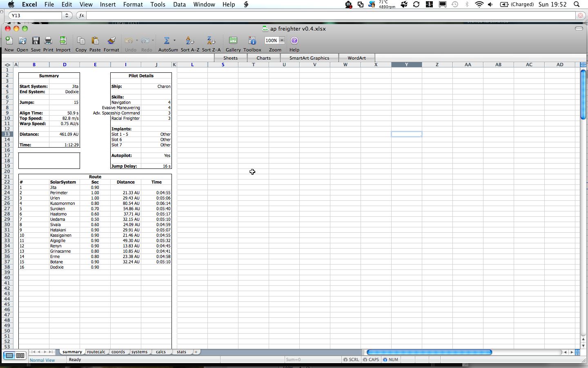Click the Select All corner button
This screenshot has height=368, width=588.
tap(7, 65)
